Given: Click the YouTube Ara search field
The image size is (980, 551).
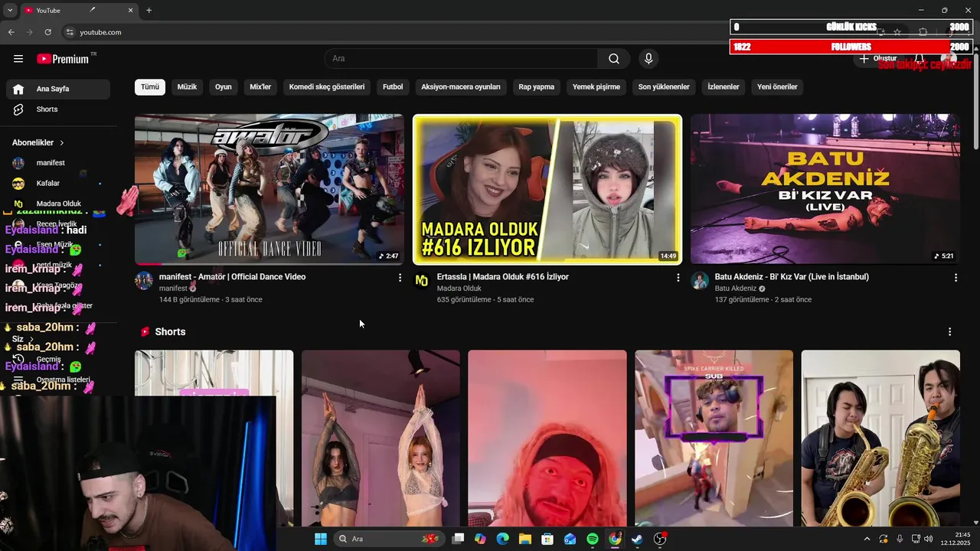Looking at the screenshot, I should pyautogui.click(x=461, y=59).
